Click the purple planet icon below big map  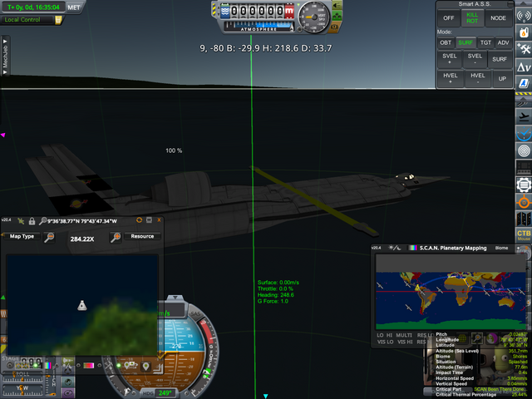[x=491, y=338]
